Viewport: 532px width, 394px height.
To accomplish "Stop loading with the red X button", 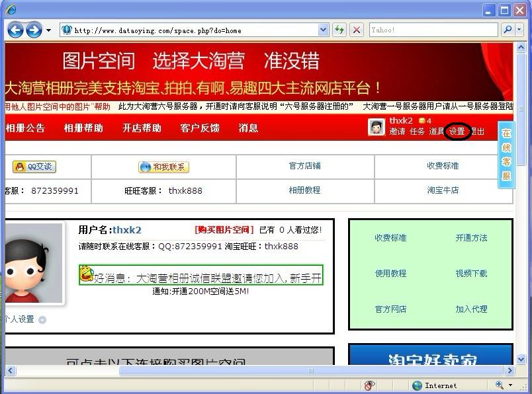I will pos(356,30).
